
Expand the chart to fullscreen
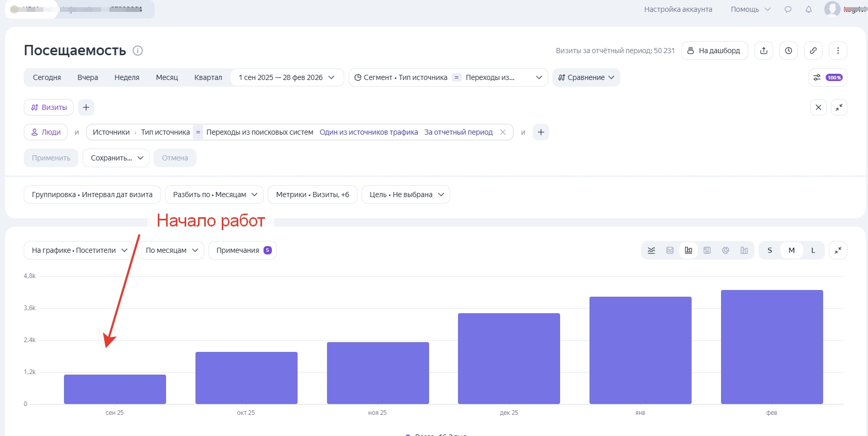coord(838,250)
